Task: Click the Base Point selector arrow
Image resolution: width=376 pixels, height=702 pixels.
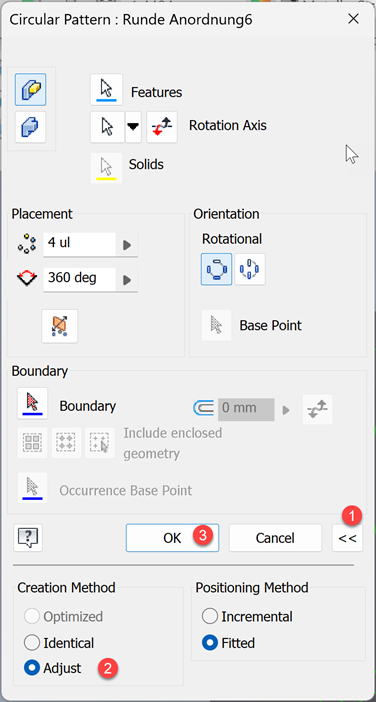Action: coord(217,325)
